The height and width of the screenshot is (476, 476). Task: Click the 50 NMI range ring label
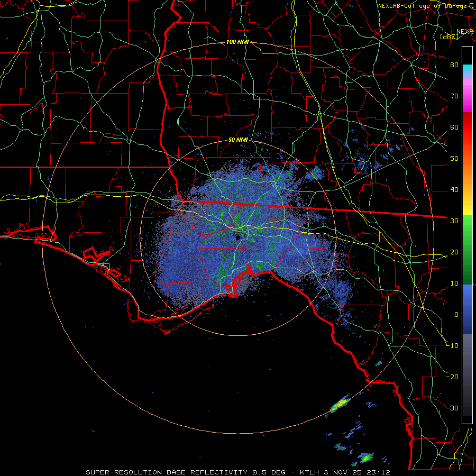tap(238, 140)
